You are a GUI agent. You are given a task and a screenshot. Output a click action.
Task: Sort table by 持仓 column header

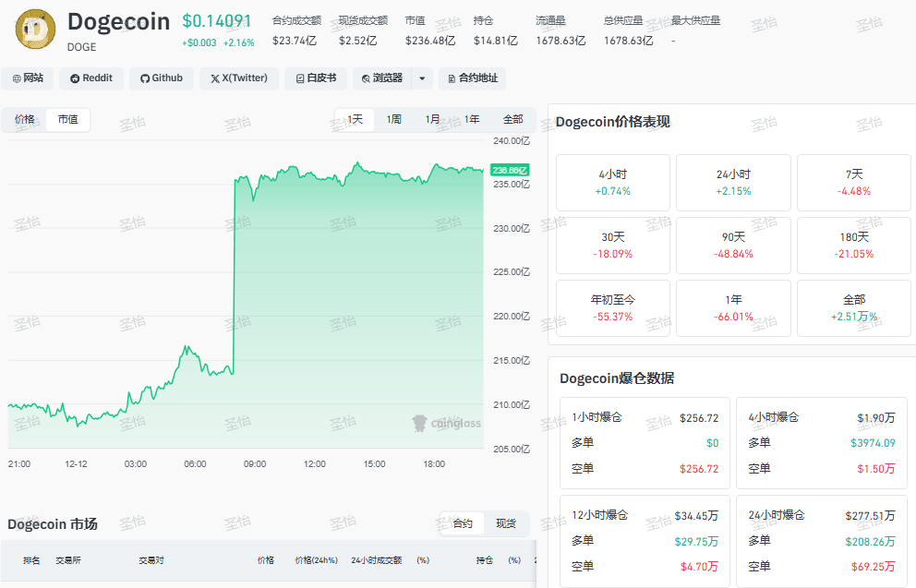click(x=484, y=560)
